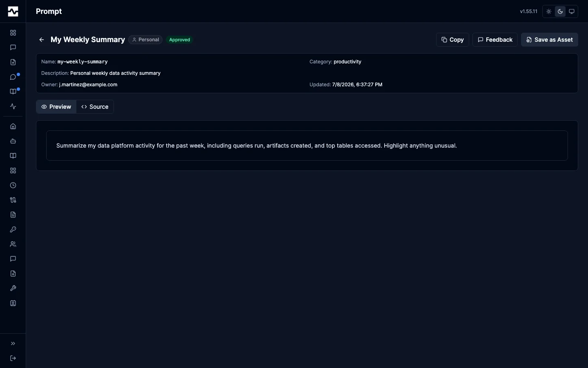
Task: Switch to dark theme moon icon
Action: (x=560, y=11)
